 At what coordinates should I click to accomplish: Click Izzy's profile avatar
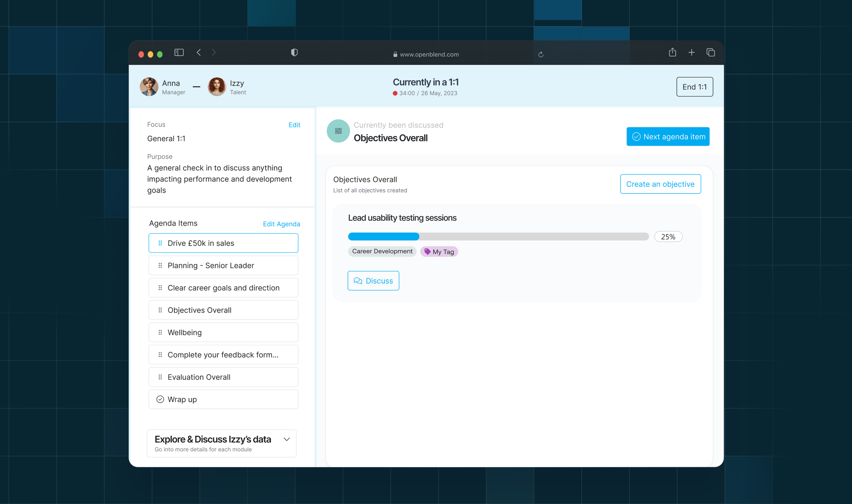coord(217,87)
